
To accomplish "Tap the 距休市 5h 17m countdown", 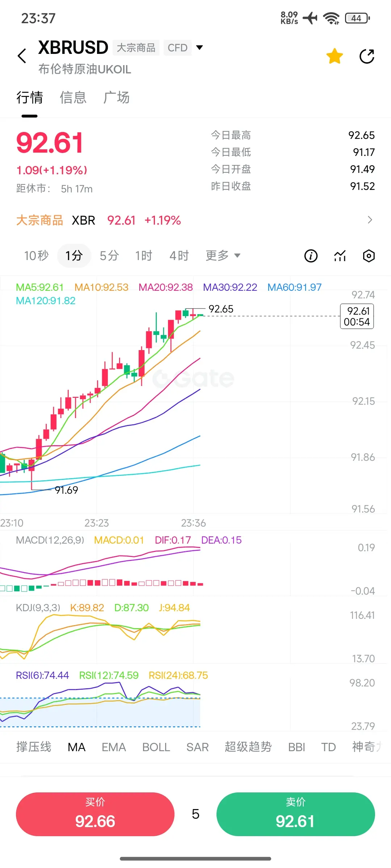I will (x=54, y=188).
